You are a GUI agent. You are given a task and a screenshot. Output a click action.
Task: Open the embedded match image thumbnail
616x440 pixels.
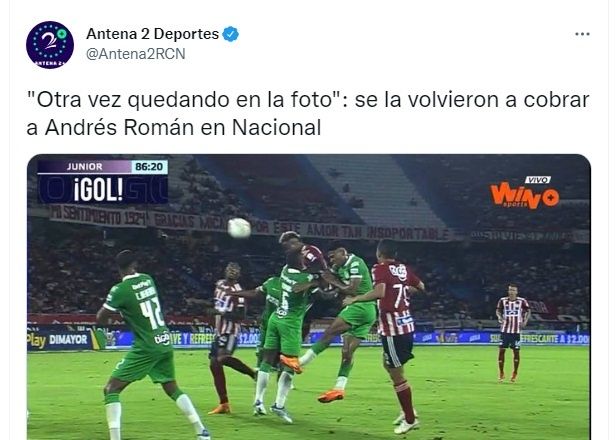(308, 297)
